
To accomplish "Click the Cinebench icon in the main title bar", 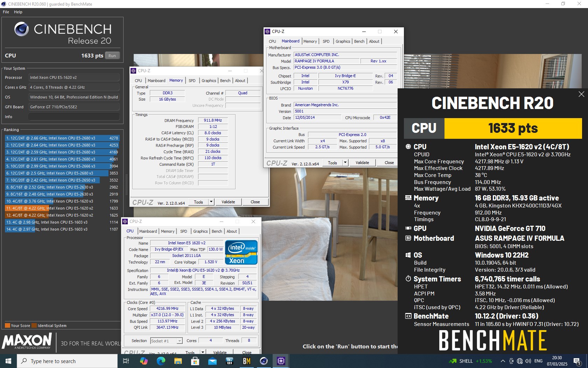I will 3,4.
